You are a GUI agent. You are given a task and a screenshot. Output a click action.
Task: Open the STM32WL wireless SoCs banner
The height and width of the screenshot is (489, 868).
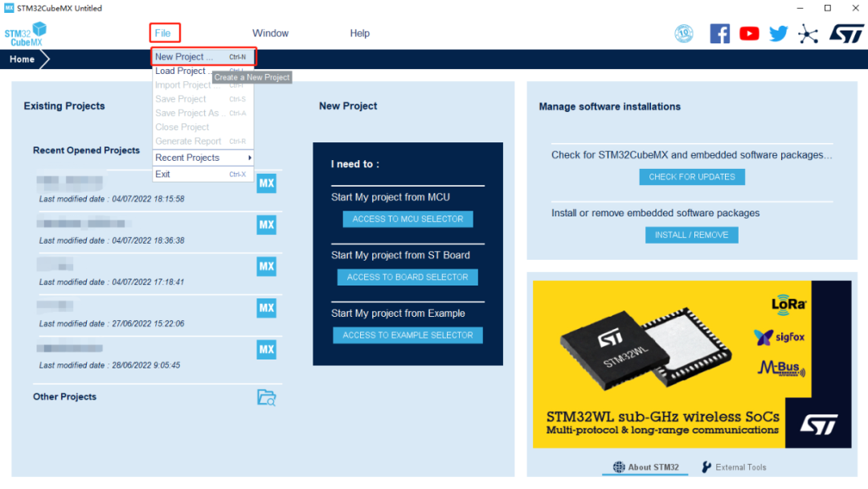692,364
